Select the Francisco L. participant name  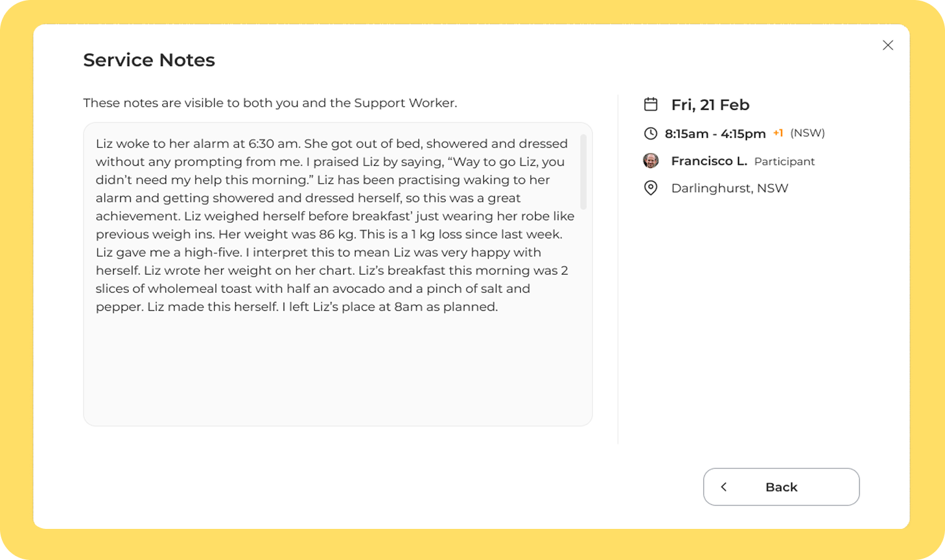(709, 161)
